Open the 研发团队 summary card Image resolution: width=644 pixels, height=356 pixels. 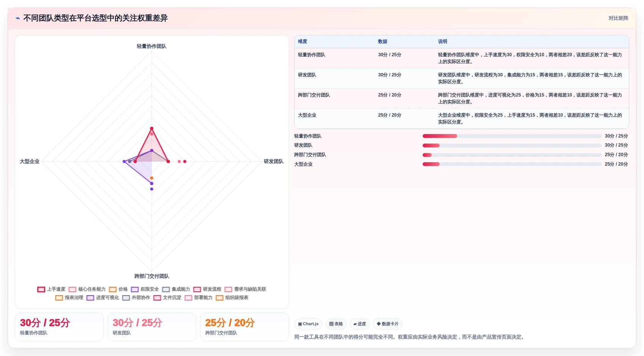click(x=152, y=327)
